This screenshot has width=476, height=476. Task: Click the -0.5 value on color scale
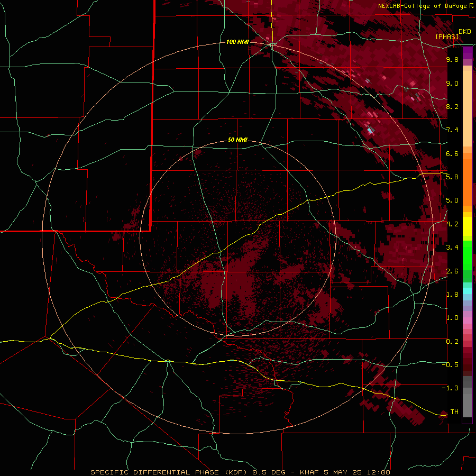[x=450, y=364]
